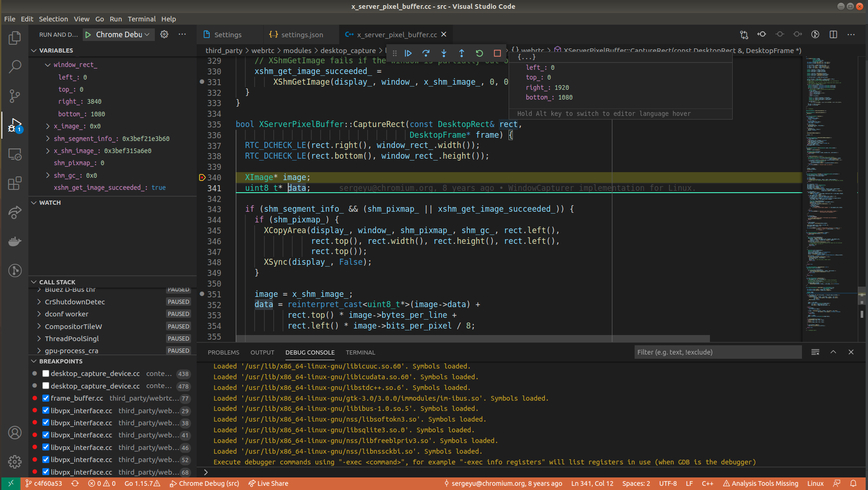Clear the debug console output
The image size is (868, 490).
(x=815, y=352)
